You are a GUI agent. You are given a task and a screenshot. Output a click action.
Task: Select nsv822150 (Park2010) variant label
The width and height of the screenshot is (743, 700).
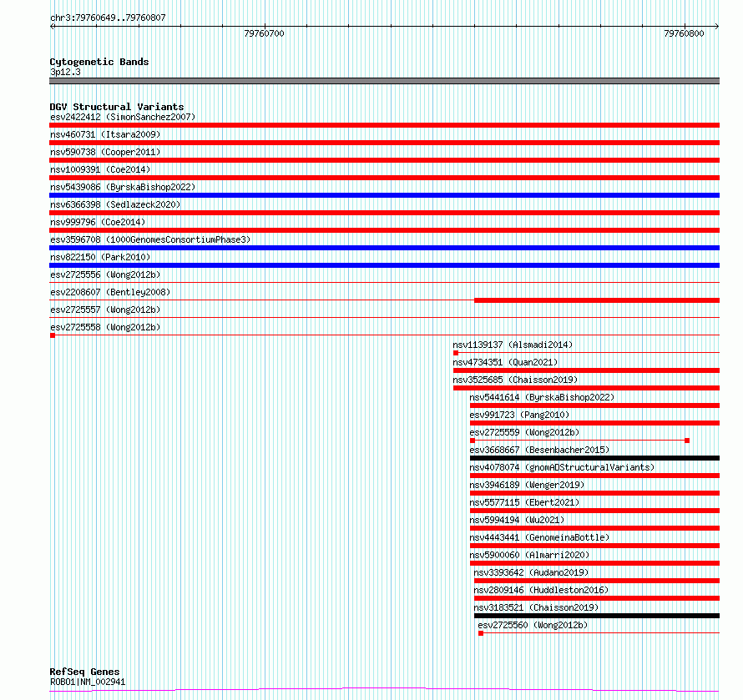pyautogui.click(x=100, y=257)
